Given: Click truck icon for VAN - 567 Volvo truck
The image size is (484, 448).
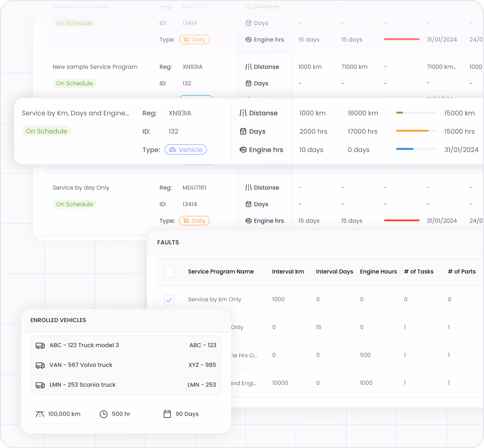Looking at the screenshot, I should pos(40,365).
